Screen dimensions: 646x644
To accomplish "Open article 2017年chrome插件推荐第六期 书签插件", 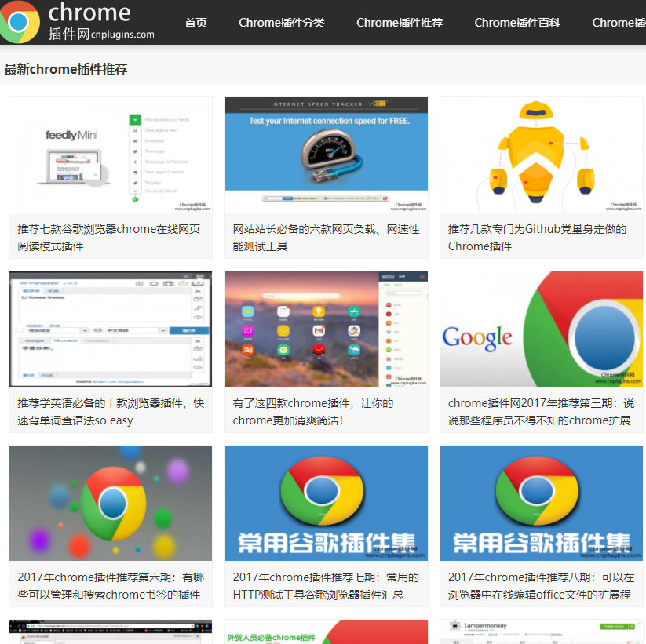I will point(111,586).
